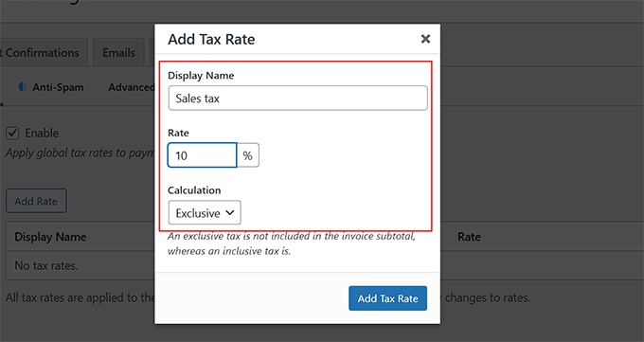This screenshot has width=644, height=342.
Task: Click the Display Name field containing Sales tax
Action: (x=297, y=98)
